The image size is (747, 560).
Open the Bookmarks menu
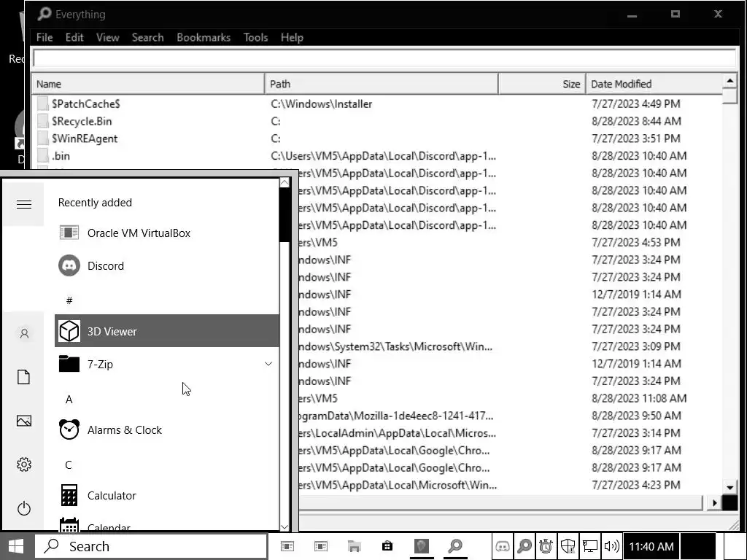click(x=204, y=37)
